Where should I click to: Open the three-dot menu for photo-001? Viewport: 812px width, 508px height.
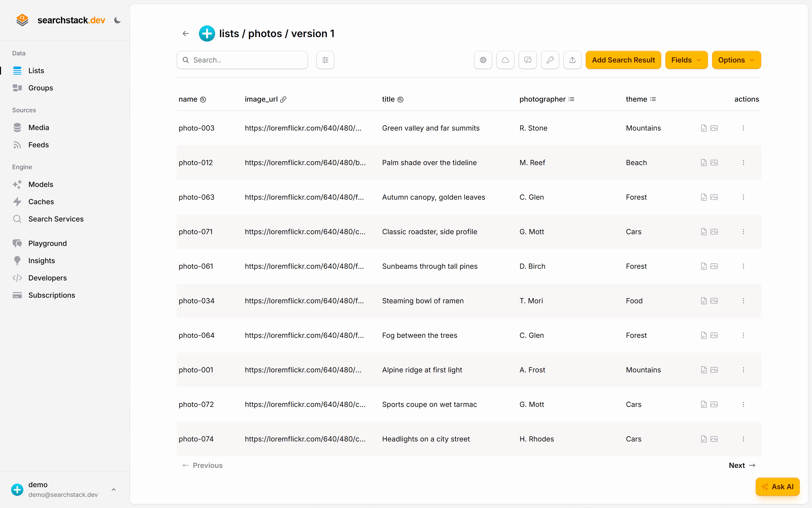point(743,370)
